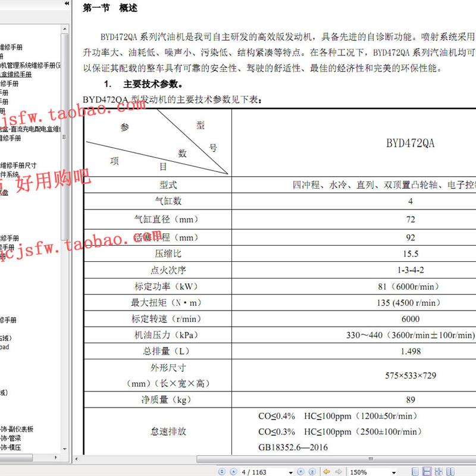Click row label 净质量 (kg)
Screen dimensions: 476x476
[x=166, y=399]
